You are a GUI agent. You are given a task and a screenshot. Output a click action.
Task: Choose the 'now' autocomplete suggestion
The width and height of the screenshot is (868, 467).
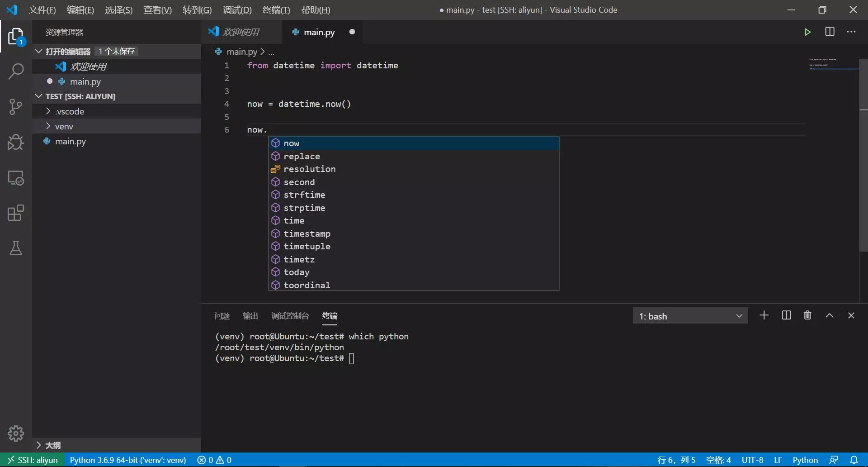pyautogui.click(x=414, y=143)
